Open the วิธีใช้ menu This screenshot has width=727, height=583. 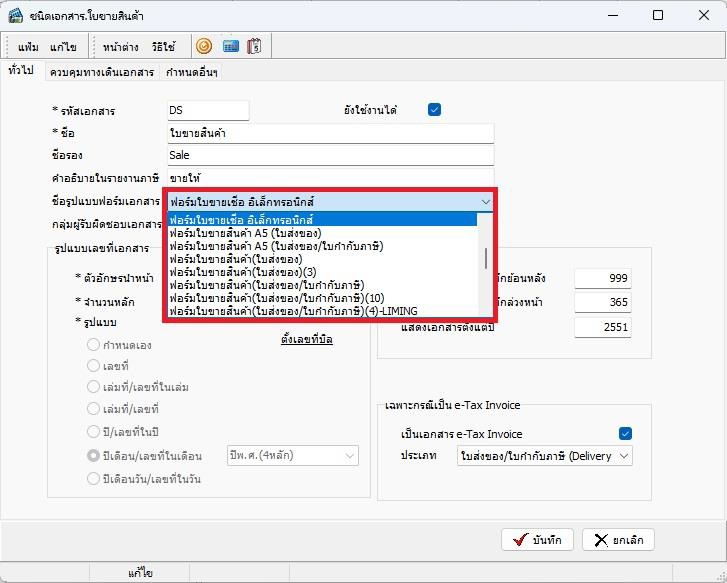tap(163, 47)
